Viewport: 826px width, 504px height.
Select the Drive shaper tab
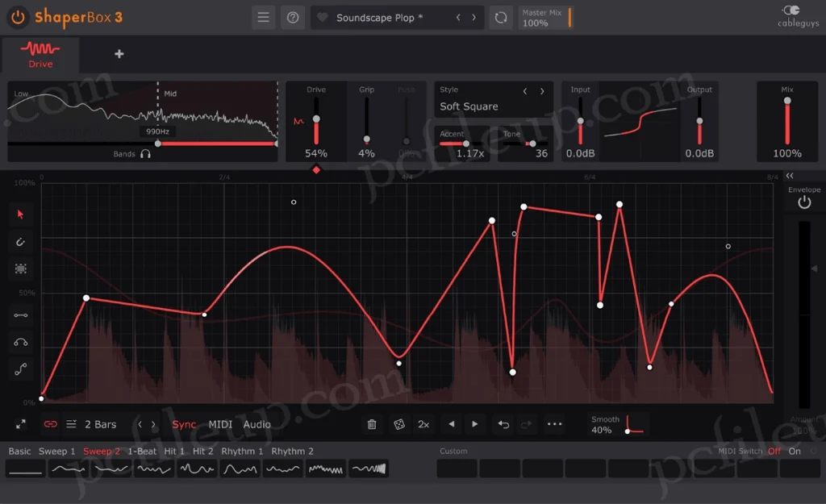[40, 55]
